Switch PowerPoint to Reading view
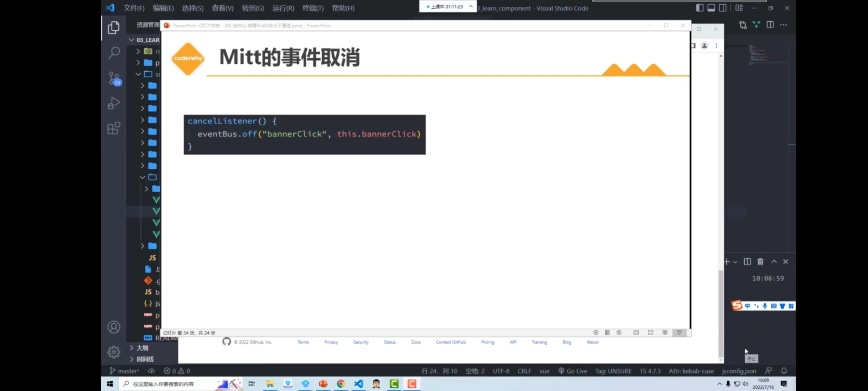 665,333
